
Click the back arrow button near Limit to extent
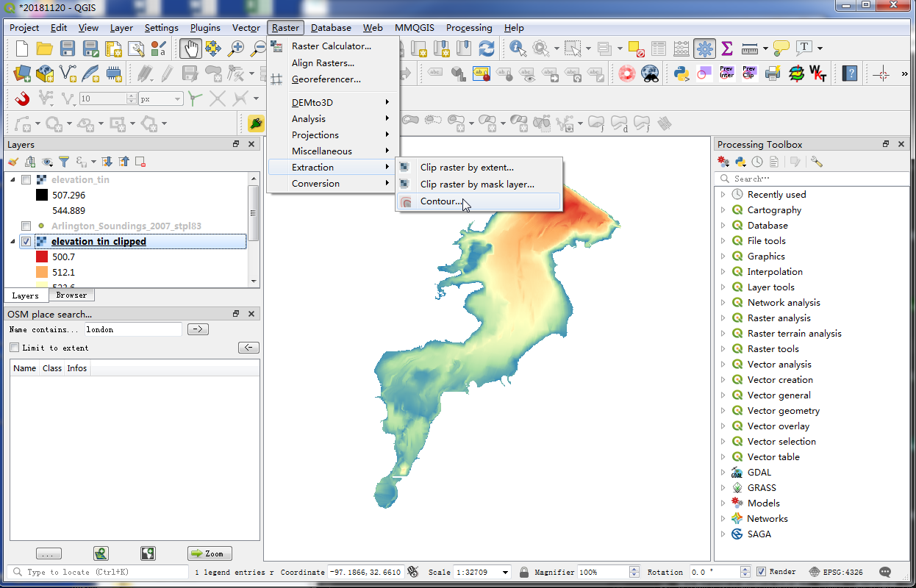249,348
